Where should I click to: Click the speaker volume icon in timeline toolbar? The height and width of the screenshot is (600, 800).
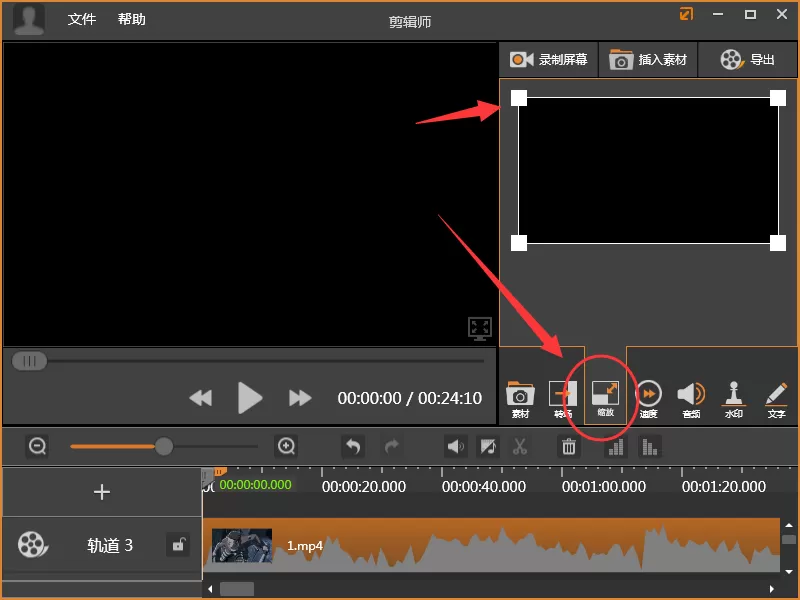(456, 447)
